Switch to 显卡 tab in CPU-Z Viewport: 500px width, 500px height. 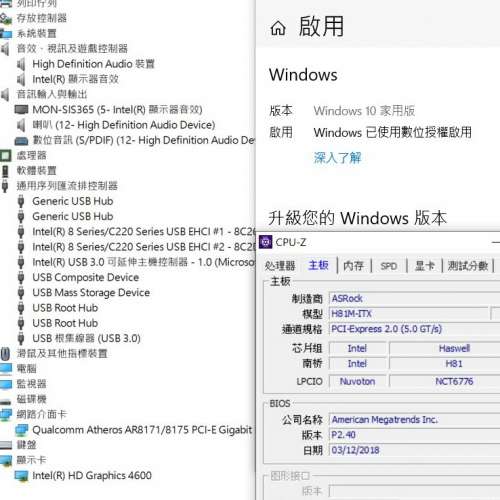point(425,266)
